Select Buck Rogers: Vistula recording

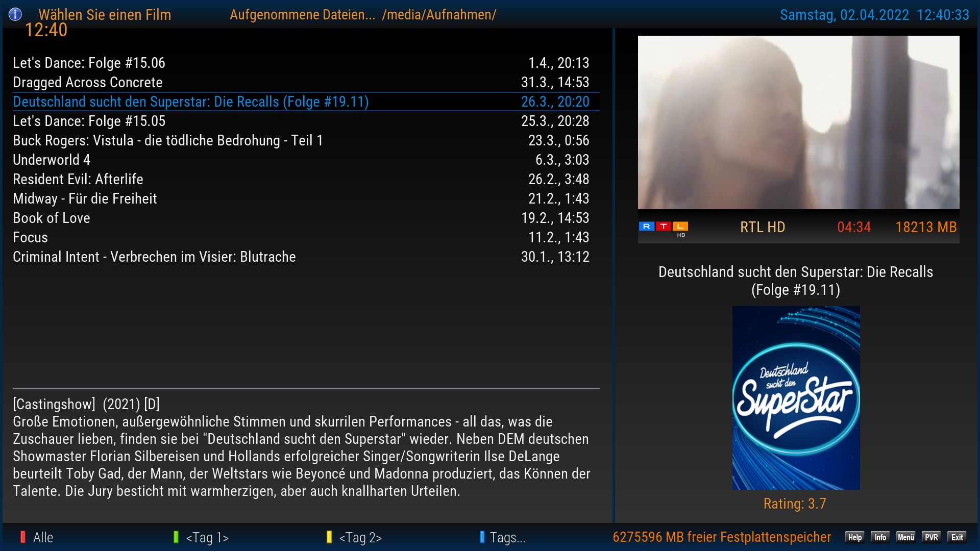(168, 140)
